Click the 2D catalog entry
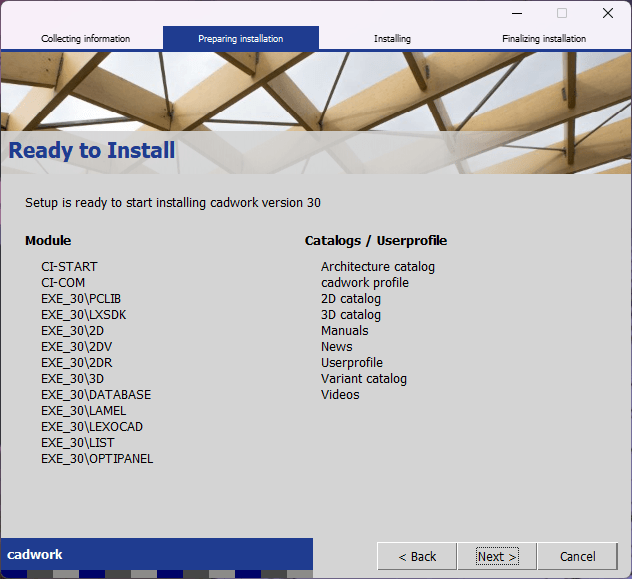632x579 pixels. (x=351, y=299)
